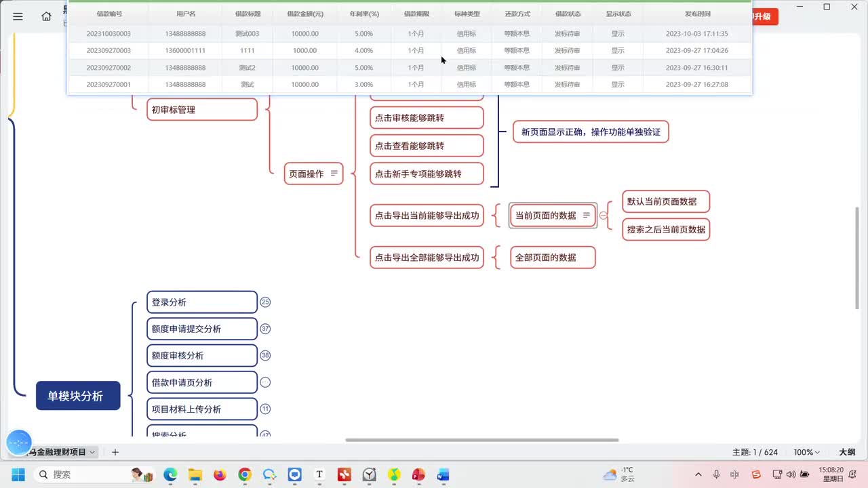Select the 点击导出当前能够导出成功 node

point(427,216)
